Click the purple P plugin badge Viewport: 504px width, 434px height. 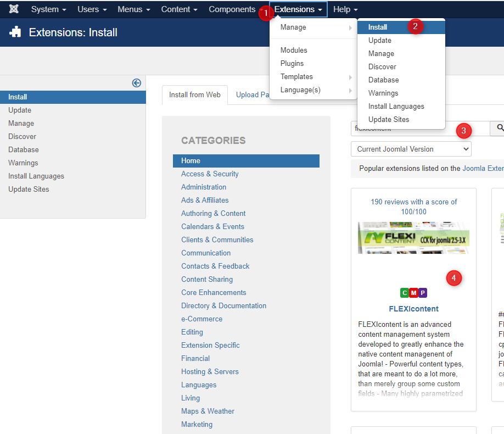(x=423, y=293)
